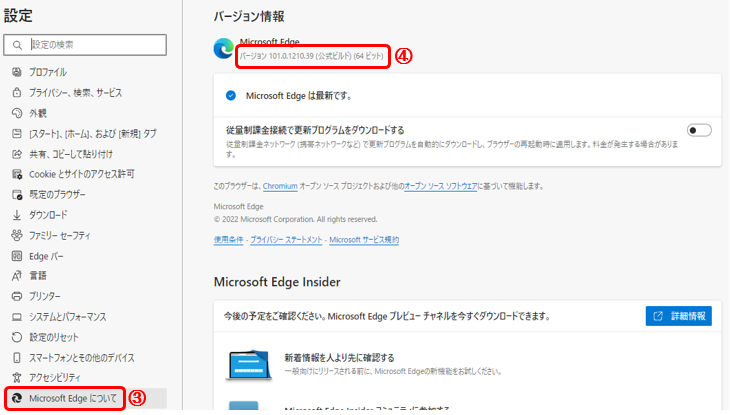
Task: Click the blue checkmark update status icon
Action: [231, 95]
